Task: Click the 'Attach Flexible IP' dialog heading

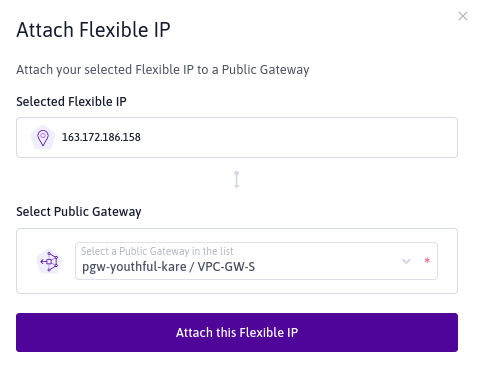Action: pos(93,30)
